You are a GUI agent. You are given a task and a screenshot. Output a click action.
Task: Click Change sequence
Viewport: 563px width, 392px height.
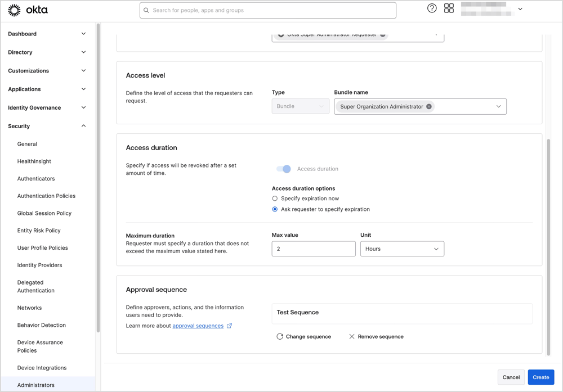(304, 336)
